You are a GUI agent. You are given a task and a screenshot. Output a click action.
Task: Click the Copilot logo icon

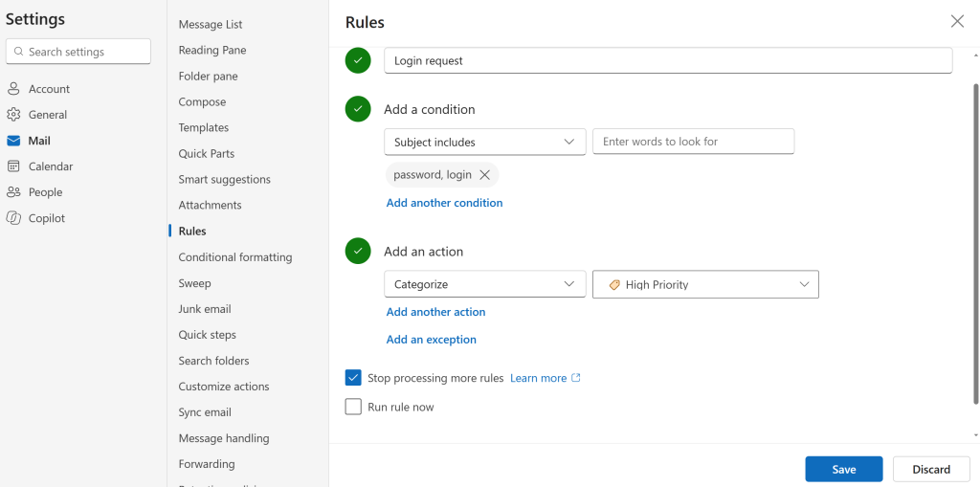tap(13, 218)
